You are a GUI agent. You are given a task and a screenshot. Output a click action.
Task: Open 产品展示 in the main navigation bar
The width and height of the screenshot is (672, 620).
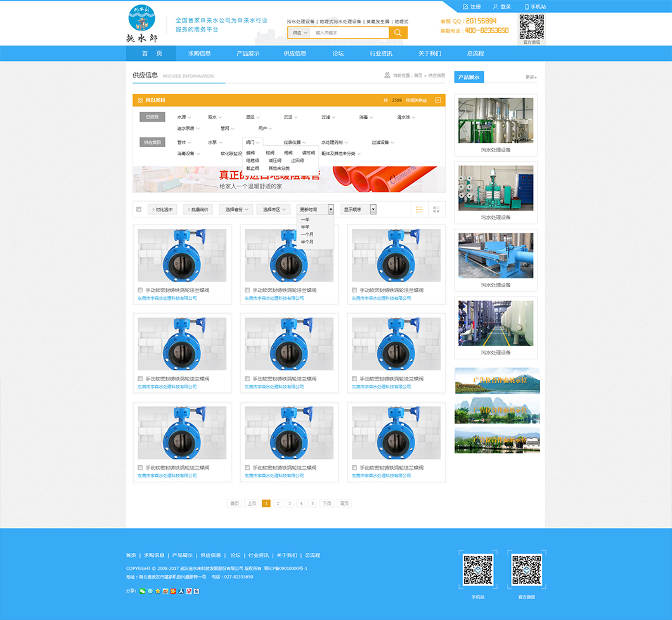pos(248,53)
